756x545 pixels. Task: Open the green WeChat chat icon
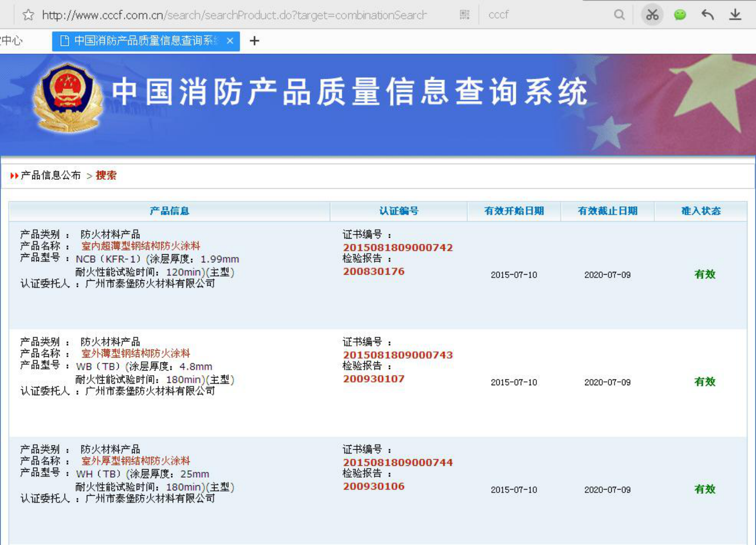pos(680,15)
